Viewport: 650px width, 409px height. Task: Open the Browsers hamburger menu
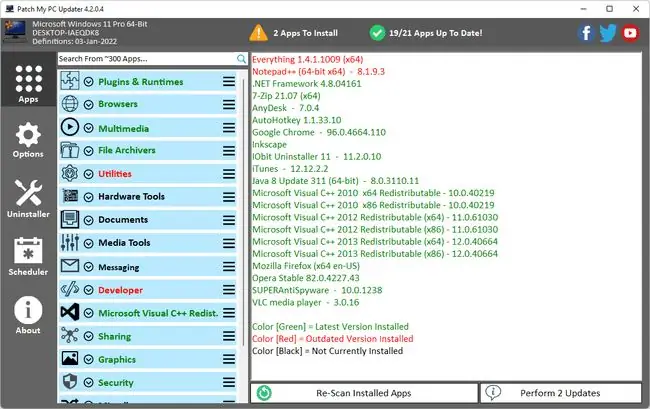point(229,104)
